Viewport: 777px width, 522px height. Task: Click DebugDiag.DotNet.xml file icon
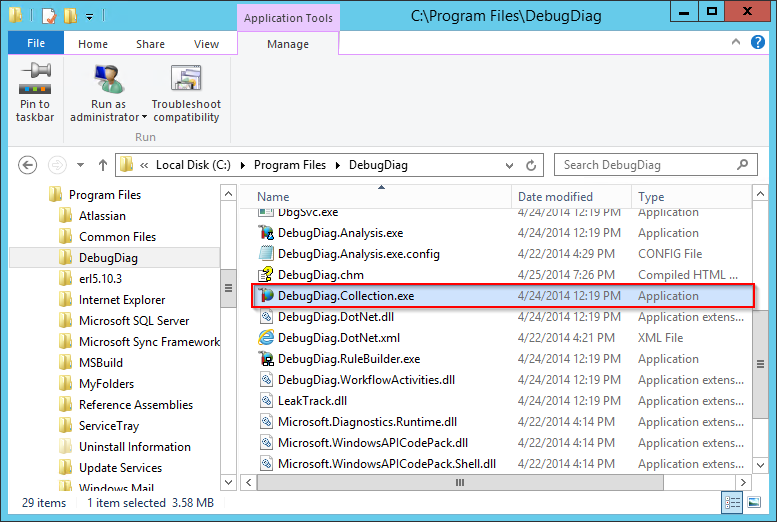(x=266, y=338)
